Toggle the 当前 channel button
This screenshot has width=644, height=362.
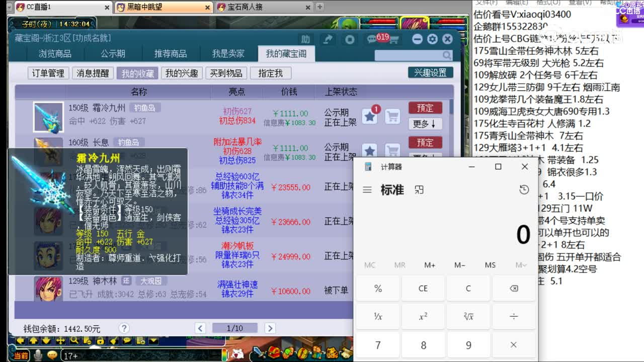pos(21,355)
